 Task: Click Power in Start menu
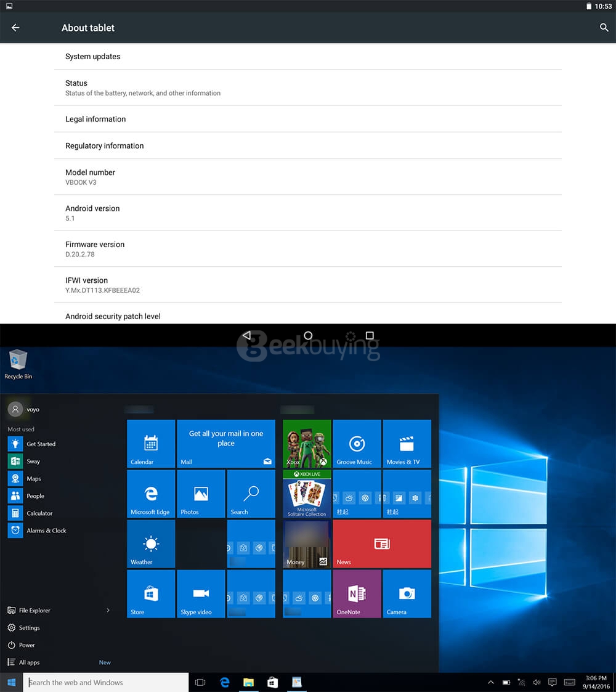tap(21, 645)
